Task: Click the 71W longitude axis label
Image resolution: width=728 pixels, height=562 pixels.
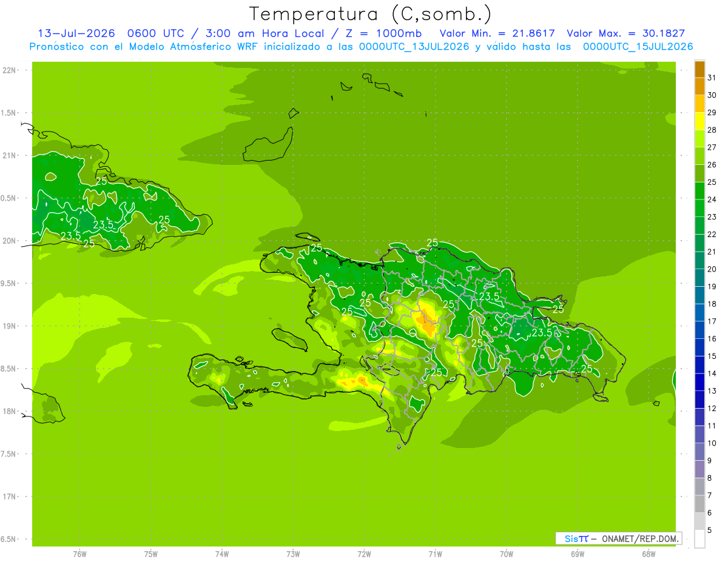Action: 435,554
